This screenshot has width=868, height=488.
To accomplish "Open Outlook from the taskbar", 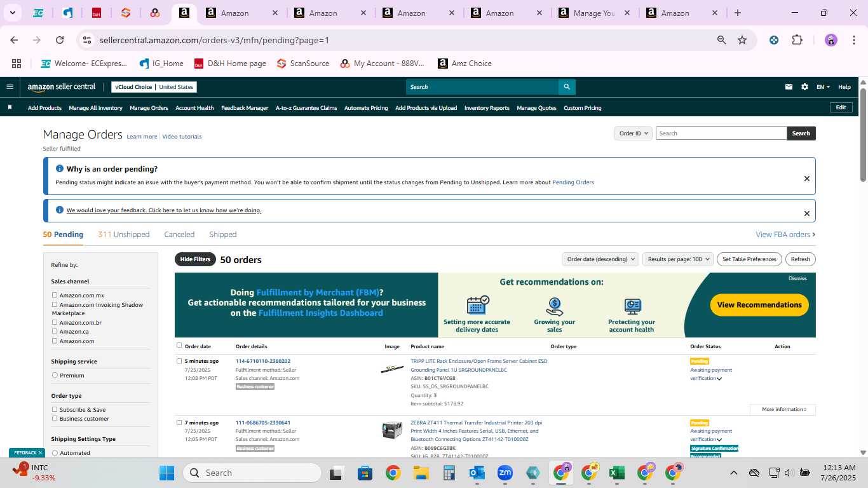I will (x=477, y=473).
